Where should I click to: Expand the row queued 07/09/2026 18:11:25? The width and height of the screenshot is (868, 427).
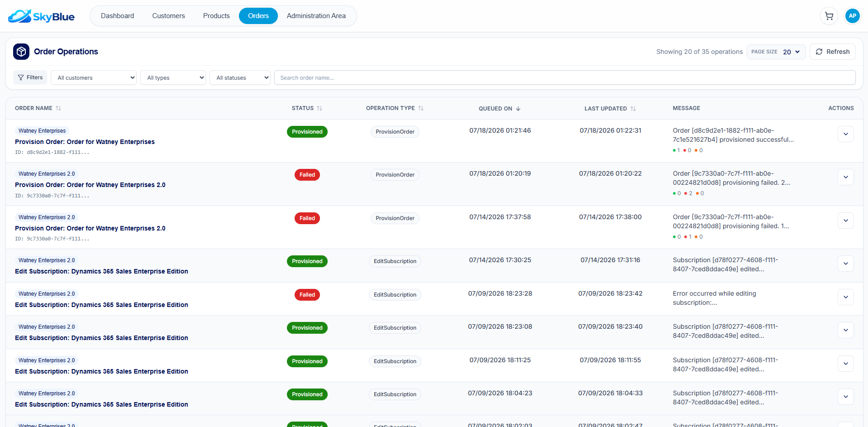(845, 364)
